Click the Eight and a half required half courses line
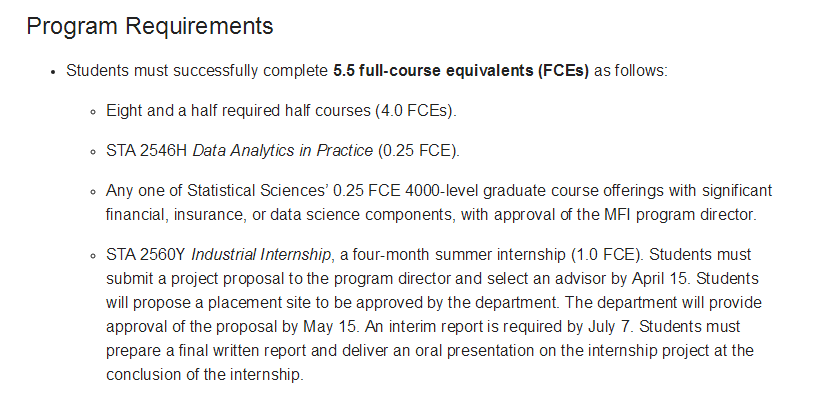814x396 pixels. coord(281,111)
